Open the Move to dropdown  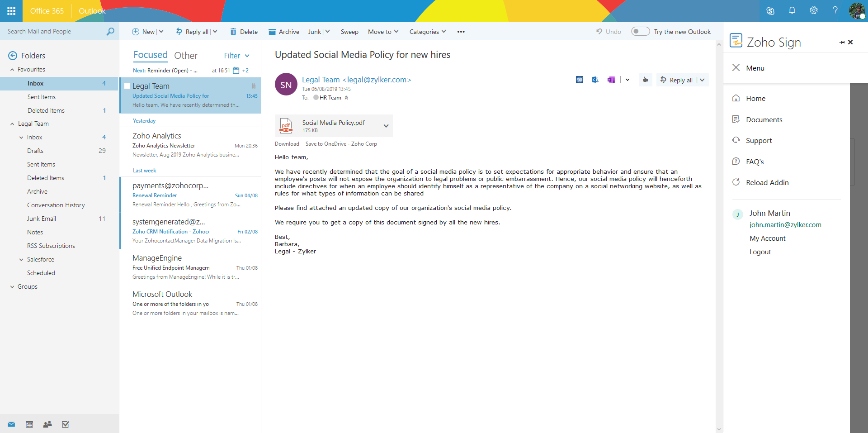383,32
